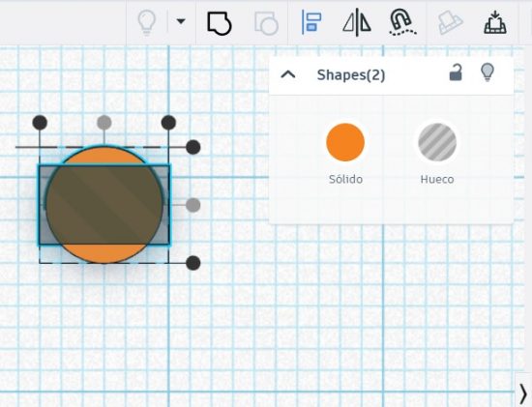
Task: Click the Ungroup shapes icon
Action: (266, 23)
